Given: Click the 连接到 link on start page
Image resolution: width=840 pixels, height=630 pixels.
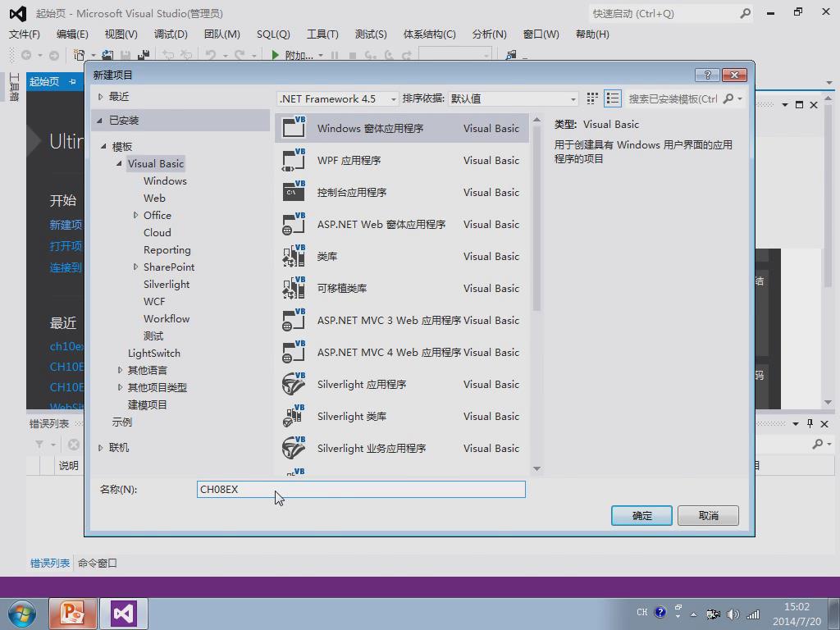Looking at the screenshot, I should point(66,267).
